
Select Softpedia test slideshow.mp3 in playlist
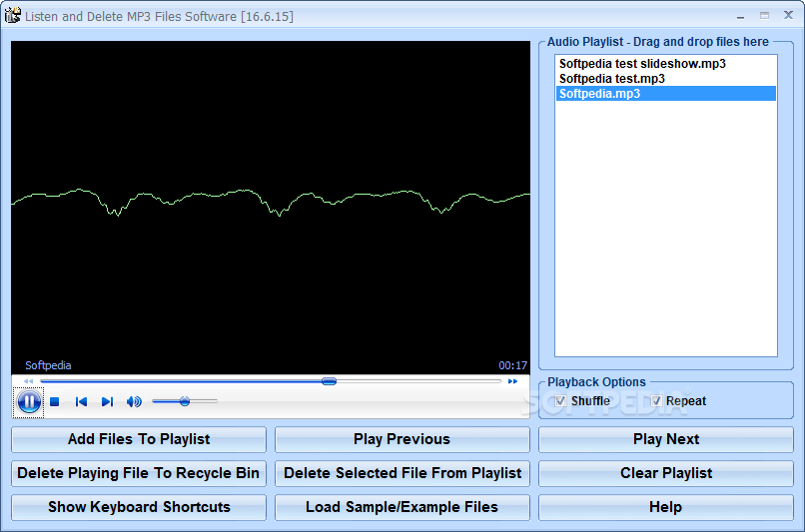click(x=666, y=64)
